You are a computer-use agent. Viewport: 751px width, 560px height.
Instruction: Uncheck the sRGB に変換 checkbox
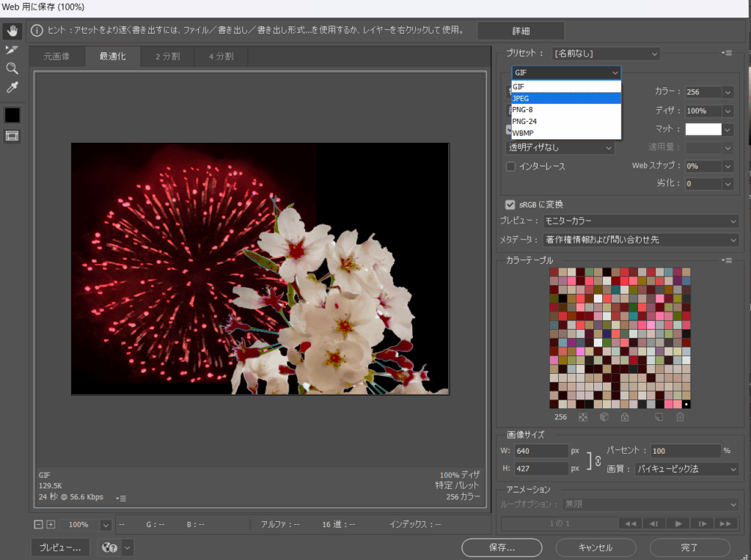[510, 205]
